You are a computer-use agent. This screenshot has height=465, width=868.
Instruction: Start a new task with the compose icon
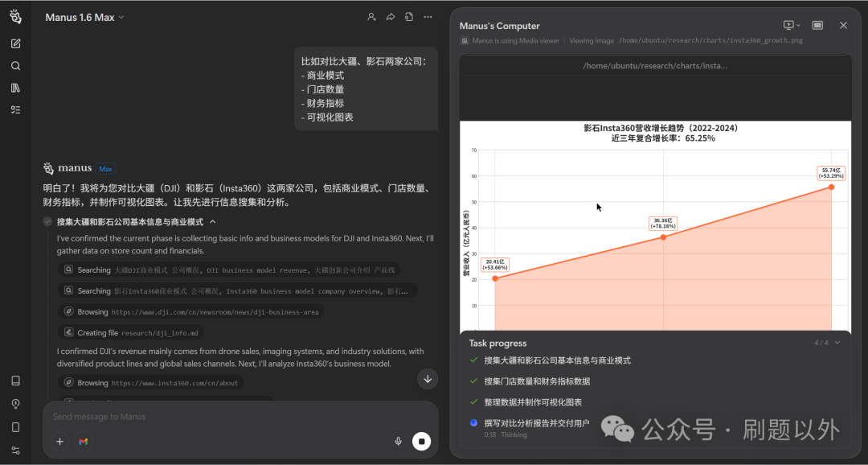pyautogui.click(x=15, y=43)
